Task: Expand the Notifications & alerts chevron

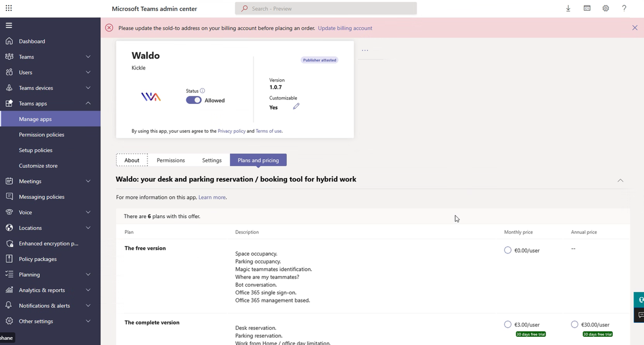Action: tap(88, 305)
